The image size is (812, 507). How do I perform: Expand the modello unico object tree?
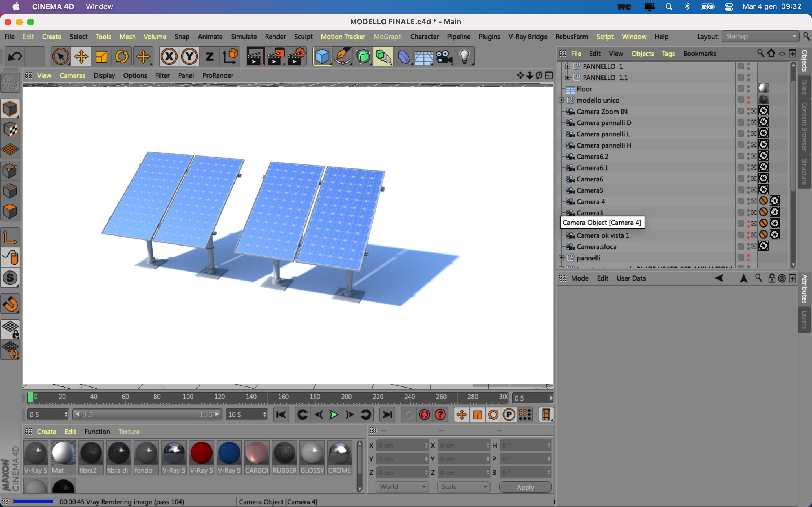pos(561,100)
